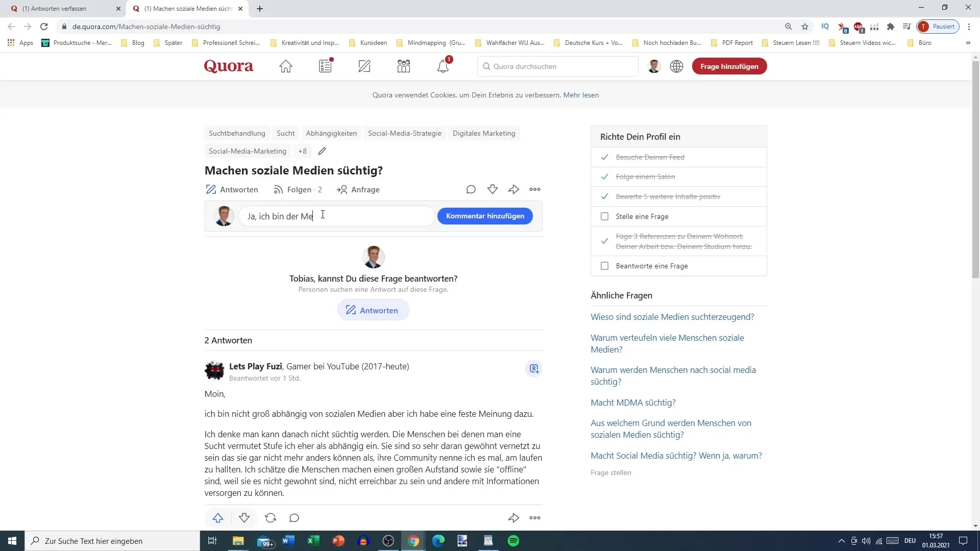Reshare the answer with circular arrows icon

point(271,518)
